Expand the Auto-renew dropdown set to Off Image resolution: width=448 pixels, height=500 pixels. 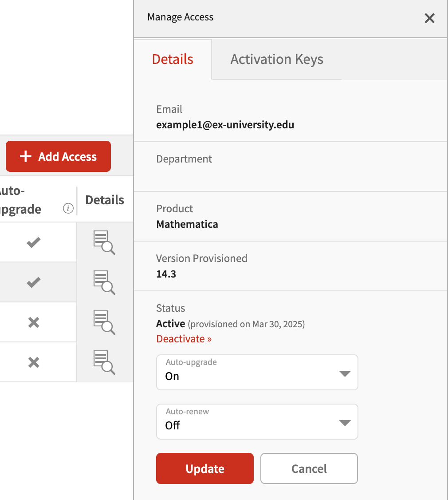tap(257, 421)
